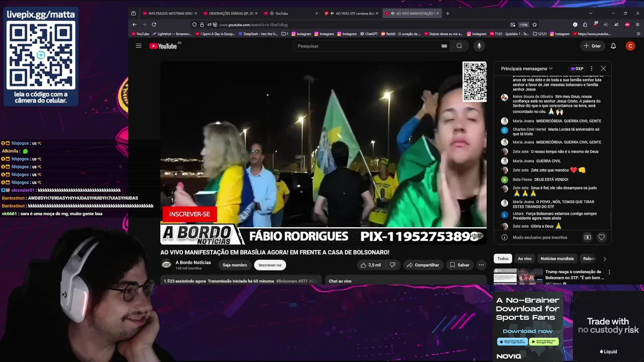This screenshot has height=362, width=644.
Task: Open the YouTube hamburger guide menu
Action: click(138, 46)
